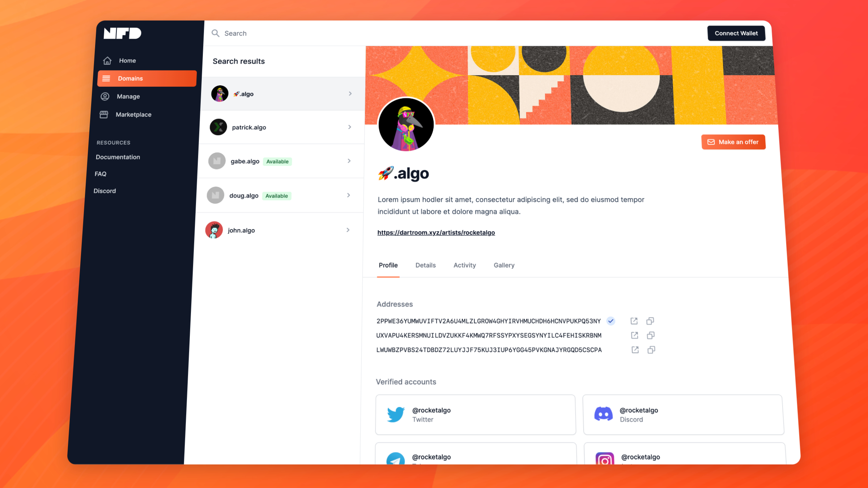Select the Activity tab

pyautogui.click(x=464, y=265)
